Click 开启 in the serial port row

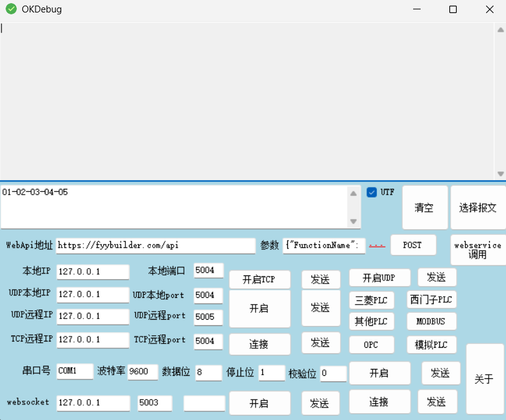(x=379, y=373)
